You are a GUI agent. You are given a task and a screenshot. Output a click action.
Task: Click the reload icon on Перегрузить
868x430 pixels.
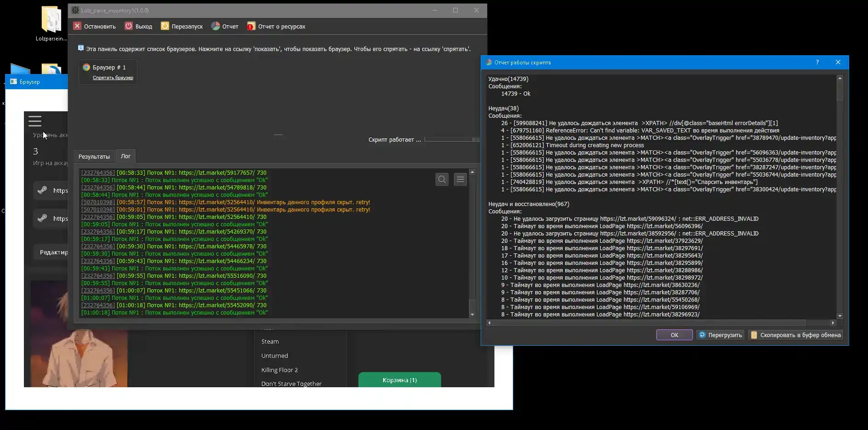point(702,335)
